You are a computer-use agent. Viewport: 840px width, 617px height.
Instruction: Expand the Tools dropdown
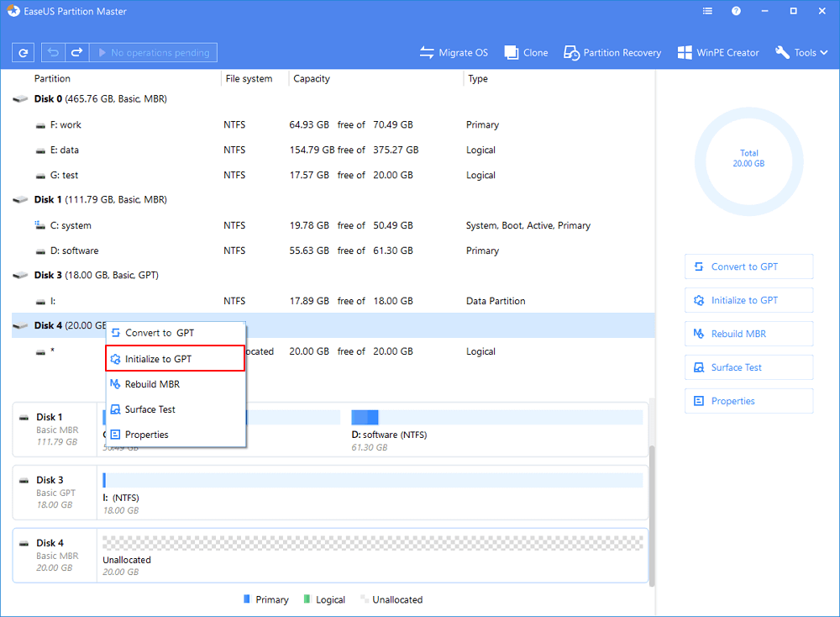801,53
